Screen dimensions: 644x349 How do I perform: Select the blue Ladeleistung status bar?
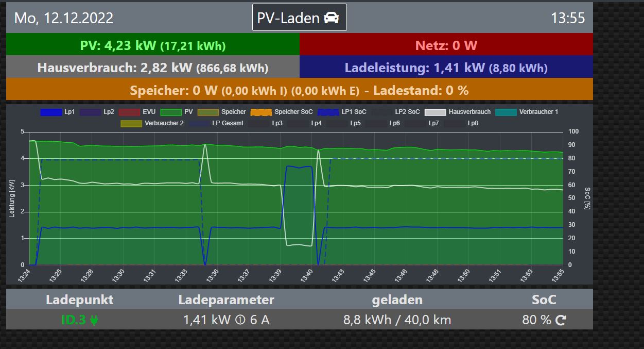(446, 68)
